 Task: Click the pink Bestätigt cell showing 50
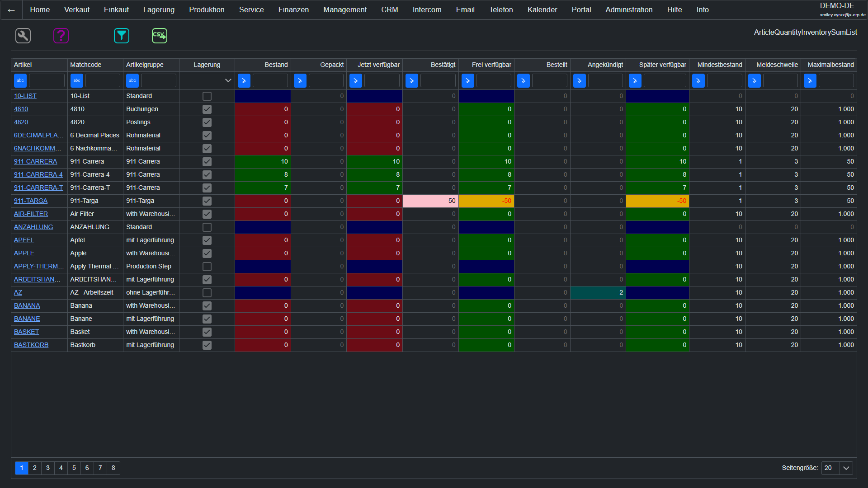coord(430,201)
